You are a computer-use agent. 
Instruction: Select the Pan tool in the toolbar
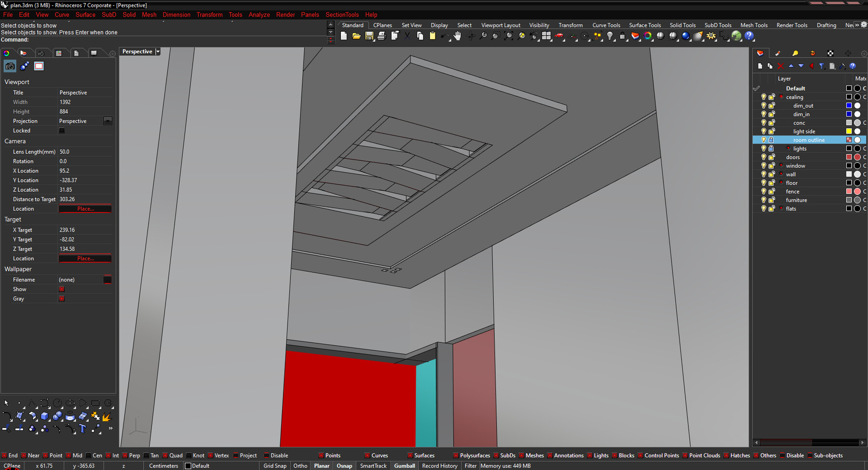[x=456, y=36]
